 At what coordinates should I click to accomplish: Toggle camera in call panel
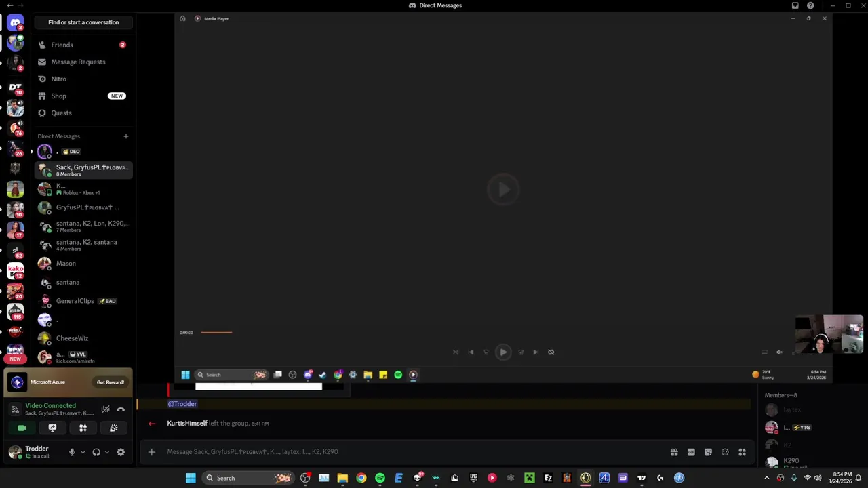pyautogui.click(x=22, y=428)
